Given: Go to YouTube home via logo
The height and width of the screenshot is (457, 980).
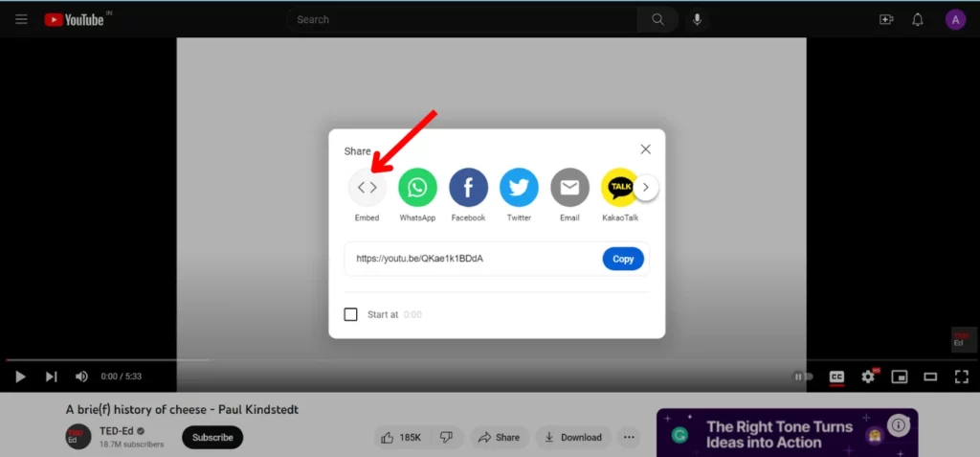Looking at the screenshot, I should click(x=75, y=19).
